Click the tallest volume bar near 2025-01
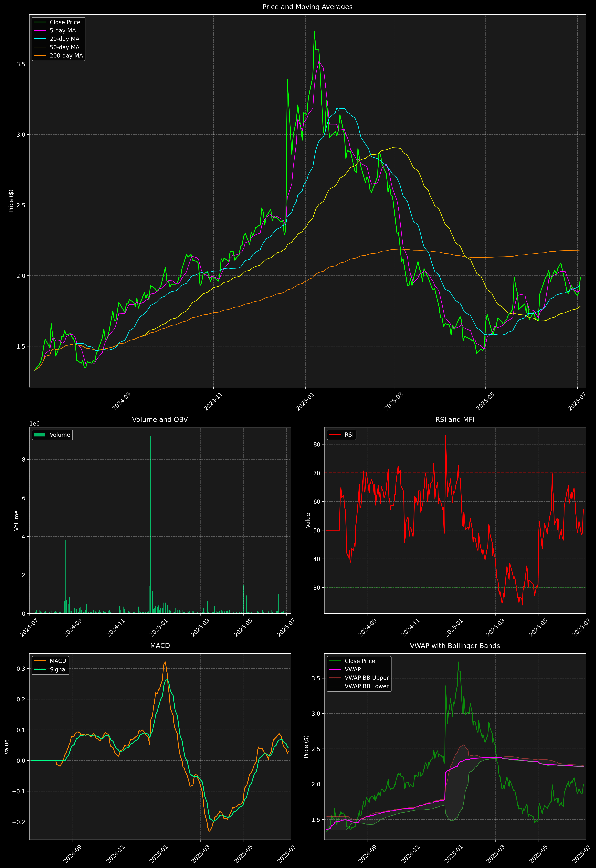 tap(151, 525)
